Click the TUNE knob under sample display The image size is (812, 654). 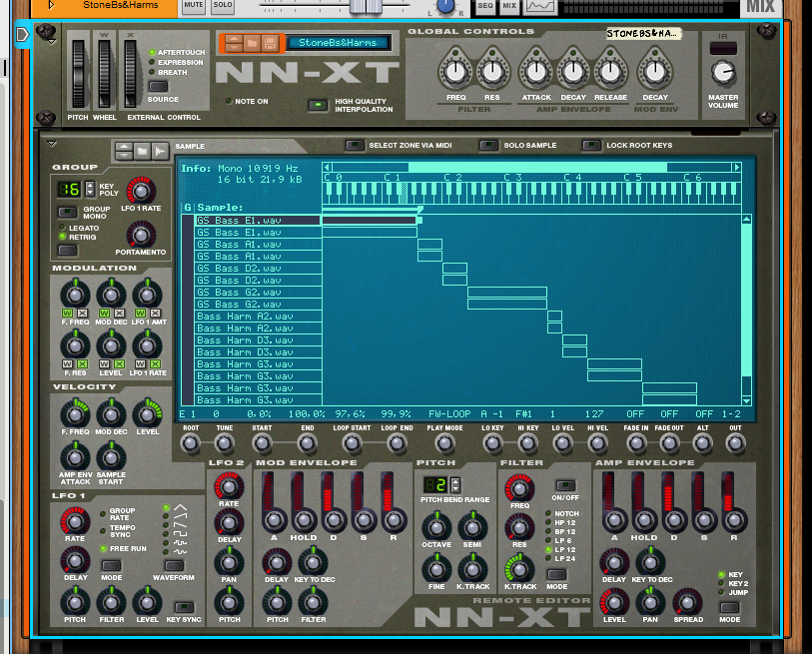pos(225,443)
